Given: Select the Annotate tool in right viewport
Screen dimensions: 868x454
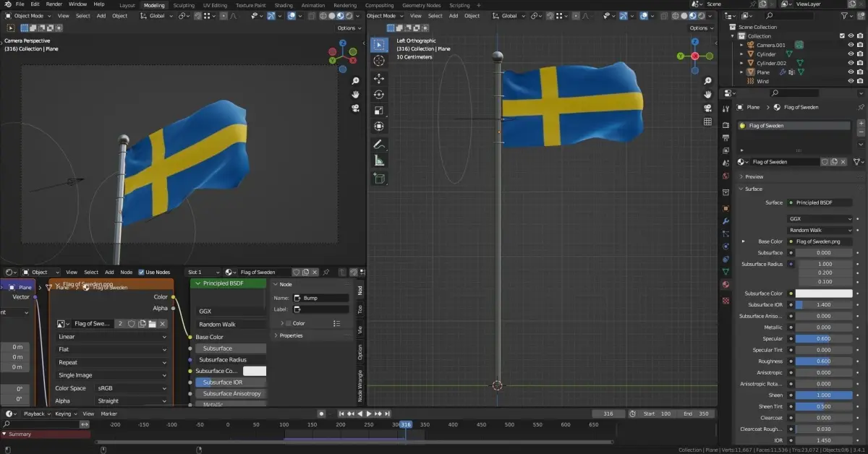Looking at the screenshot, I should [379, 145].
